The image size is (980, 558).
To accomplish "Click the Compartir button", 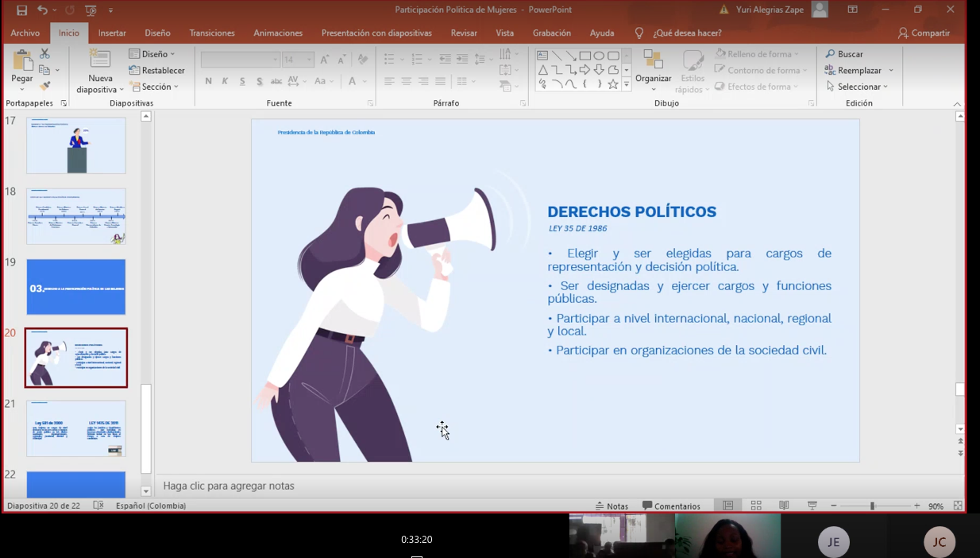I will pyautogui.click(x=924, y=33).
